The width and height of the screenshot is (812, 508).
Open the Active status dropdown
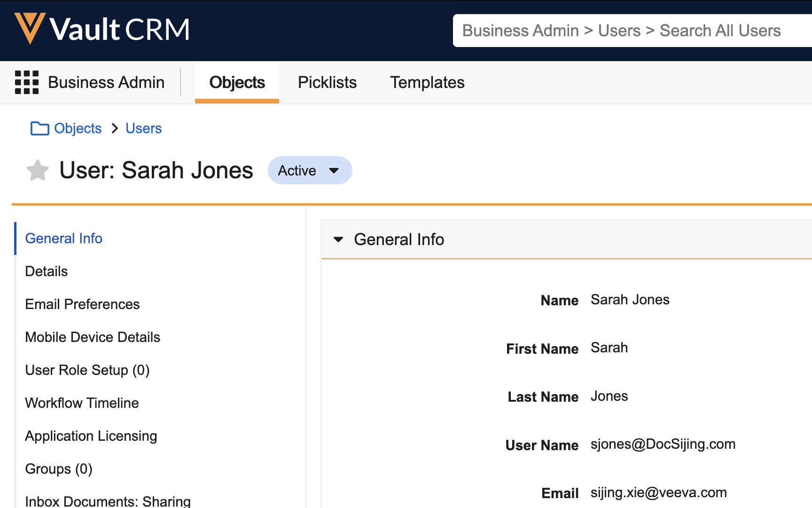coord(310,170)
